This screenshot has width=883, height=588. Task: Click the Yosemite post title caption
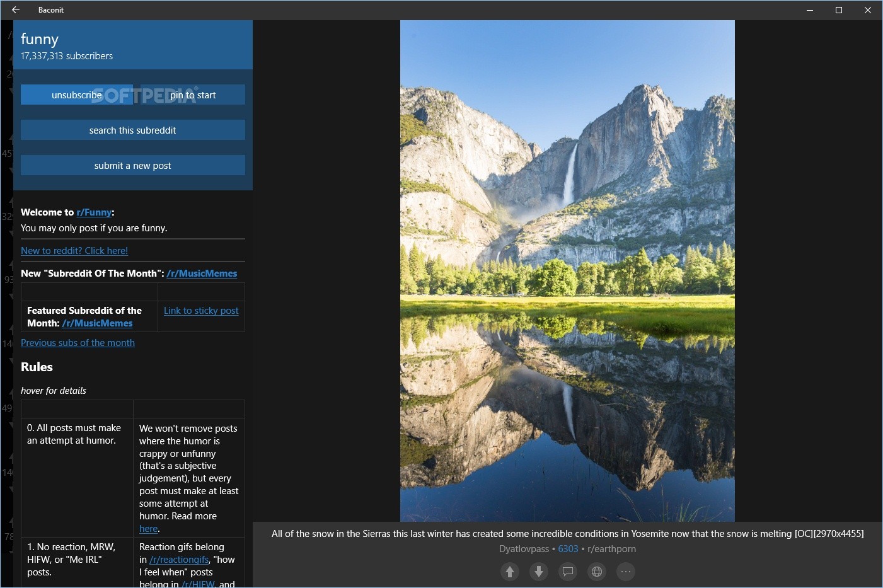pos(567,534)
